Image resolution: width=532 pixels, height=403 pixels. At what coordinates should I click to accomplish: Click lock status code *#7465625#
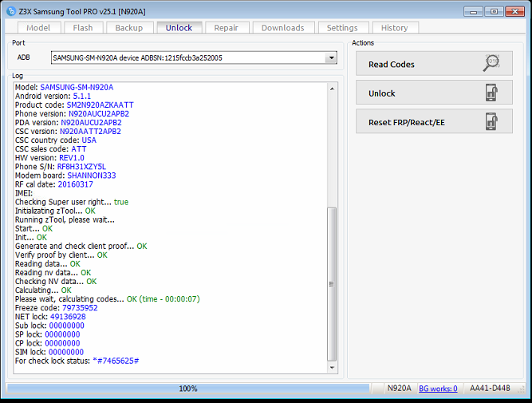click(x=116, y=362)
